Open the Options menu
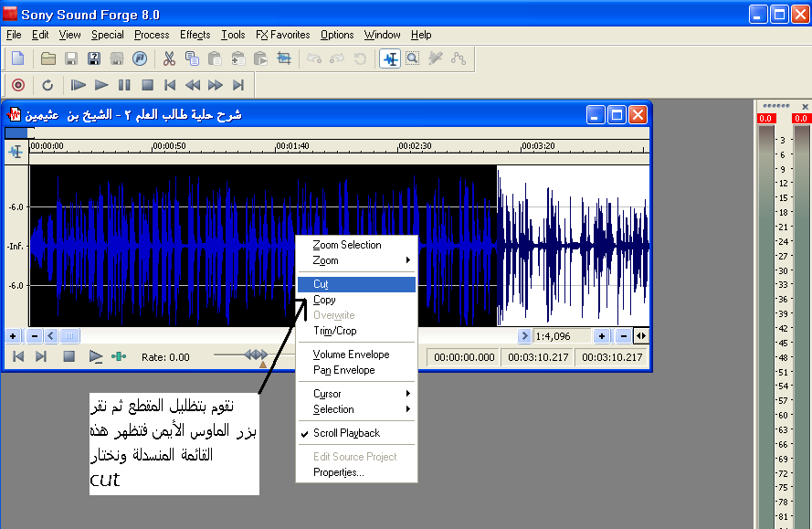The width and height of the screenshot is (812, 529). tap(337, 35)
